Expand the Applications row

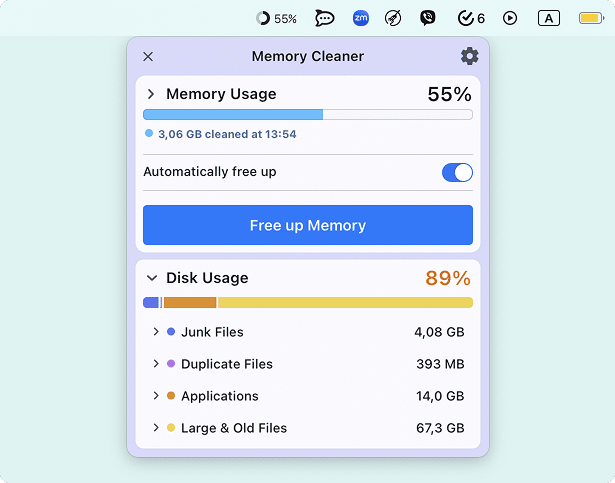pos(156,396)
